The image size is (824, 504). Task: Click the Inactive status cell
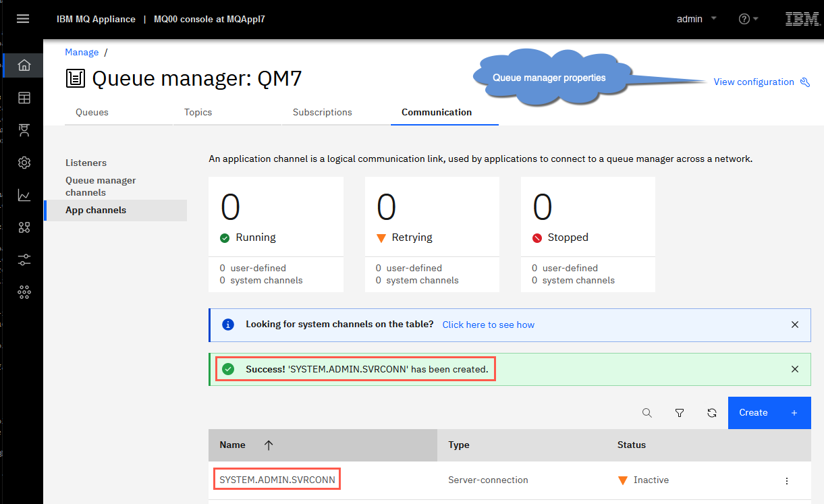click(643, 480)
